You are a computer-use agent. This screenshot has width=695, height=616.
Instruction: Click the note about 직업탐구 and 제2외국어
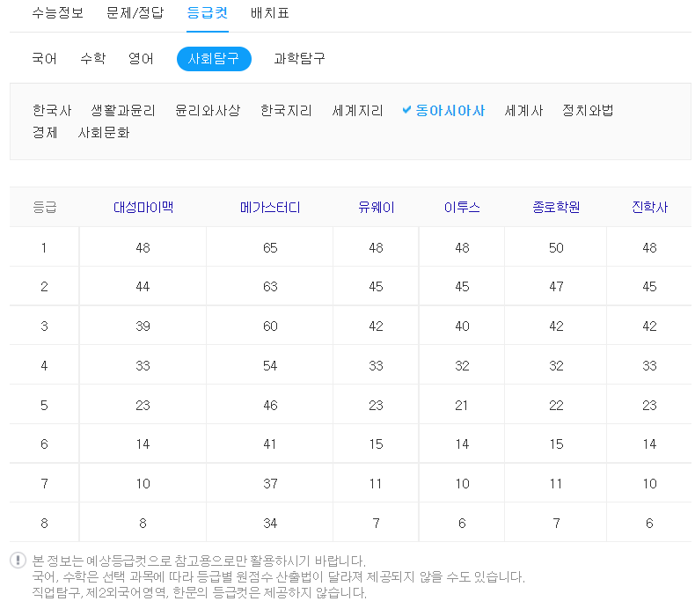[x=200, y=592]
